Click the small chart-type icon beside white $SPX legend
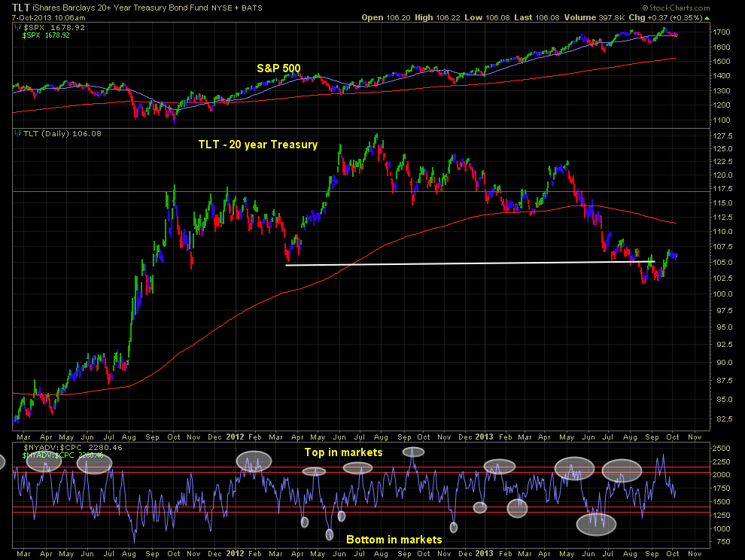Image resolution: width=745 pixels, height=560 pixels. click(18, 28)
